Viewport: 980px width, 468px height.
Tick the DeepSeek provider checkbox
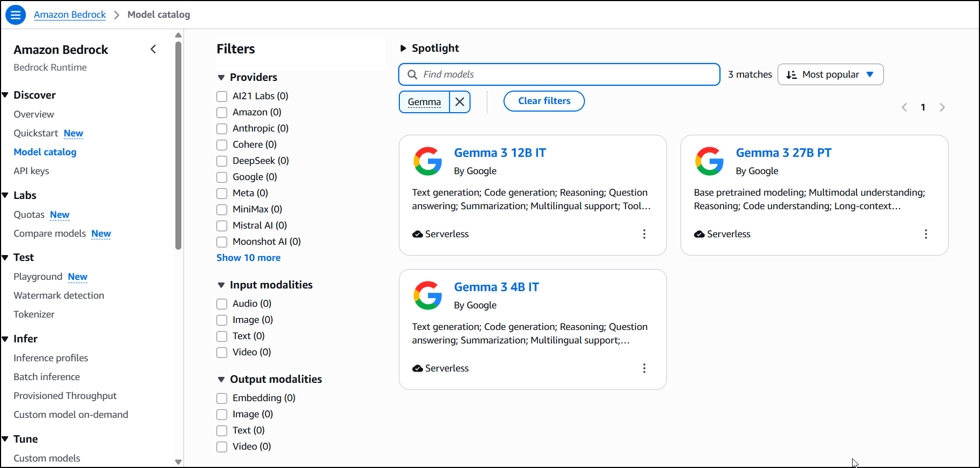[x=222, y=161]
